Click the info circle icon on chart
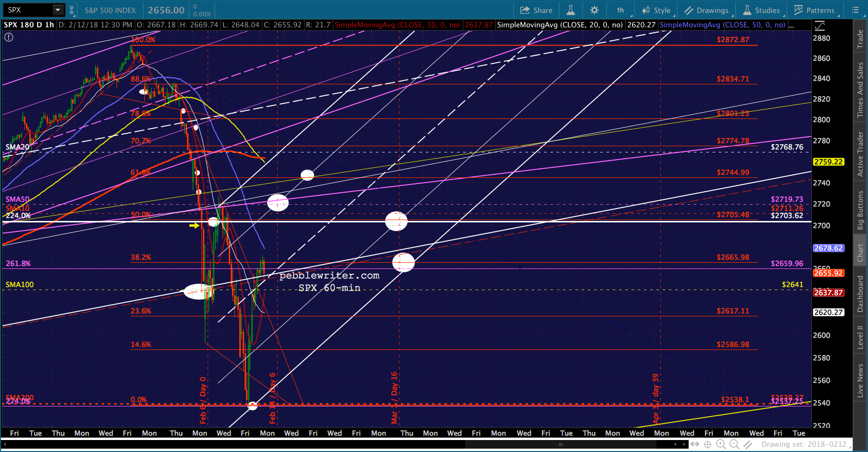This screenshot has width=868, height=452. [x=9, y=37]
